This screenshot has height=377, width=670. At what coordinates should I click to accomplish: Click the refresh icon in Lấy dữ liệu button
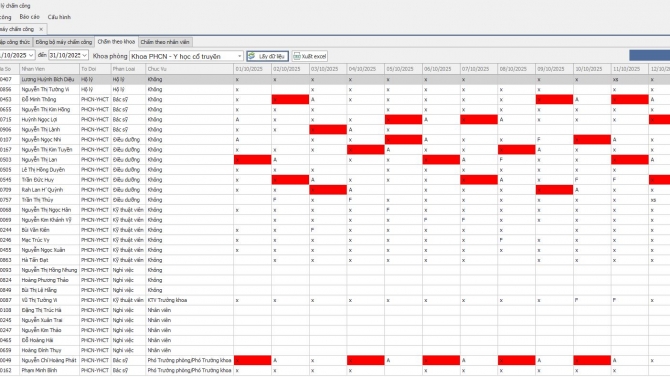tap(252, 56)
